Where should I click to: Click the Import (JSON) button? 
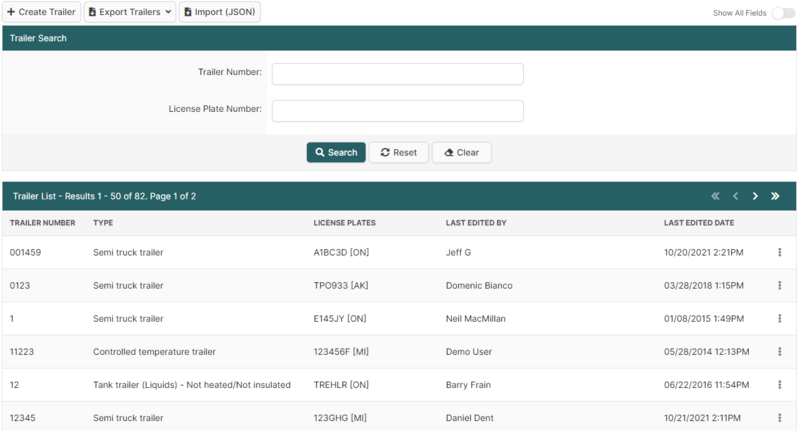click(x=219, y=12)
